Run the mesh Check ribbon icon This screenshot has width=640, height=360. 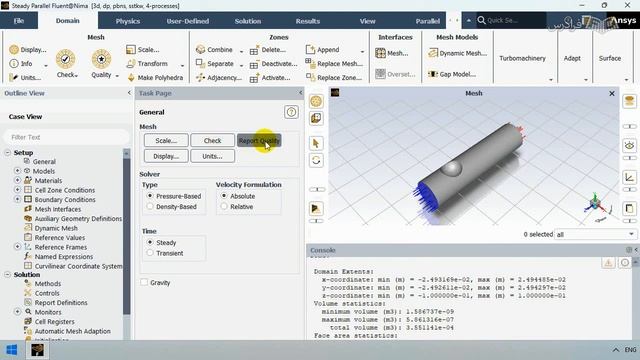[65, 59]
